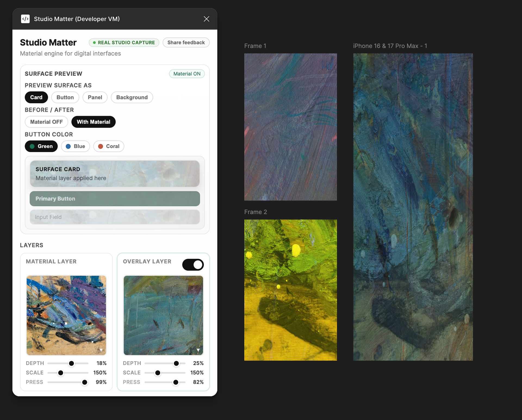Switch preview surface to Button
Viewport: 522px width, 420px height.
click(x=65, y=97)
